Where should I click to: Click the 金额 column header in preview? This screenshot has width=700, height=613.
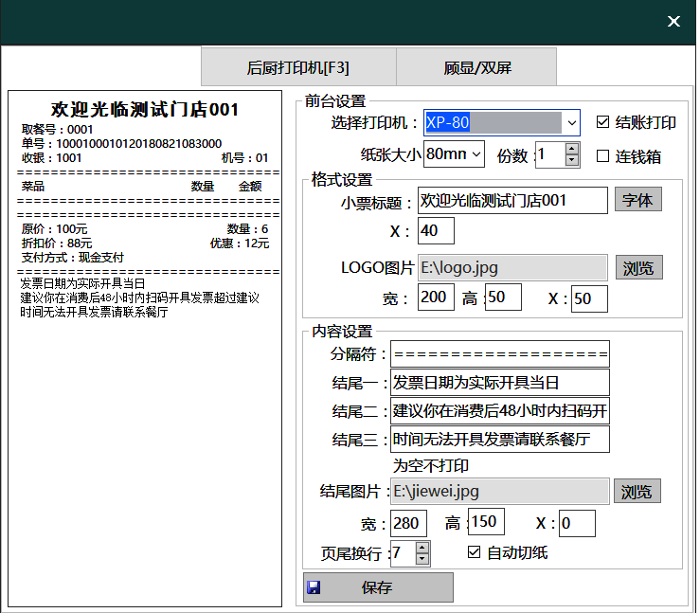coord(250,187)
